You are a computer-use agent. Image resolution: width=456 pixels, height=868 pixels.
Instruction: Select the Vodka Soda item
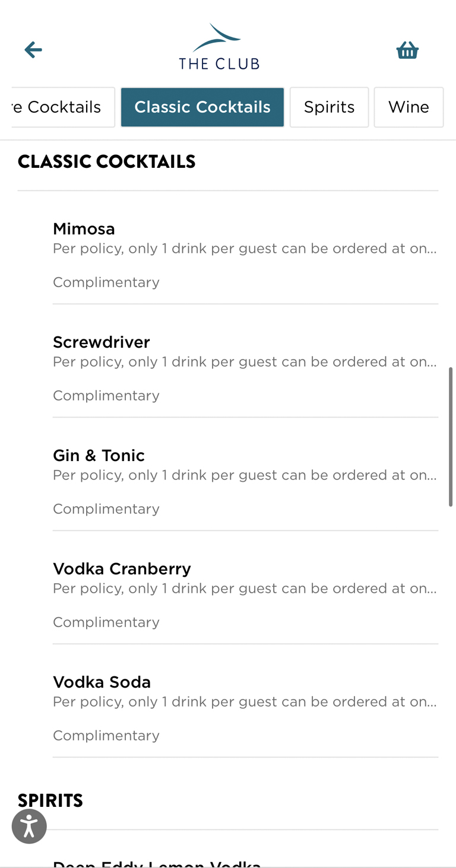pyautogui.click(x=102, y=682)
